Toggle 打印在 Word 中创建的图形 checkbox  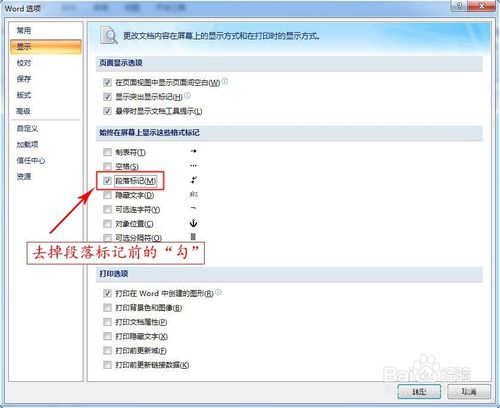click(x=107, y=293)
